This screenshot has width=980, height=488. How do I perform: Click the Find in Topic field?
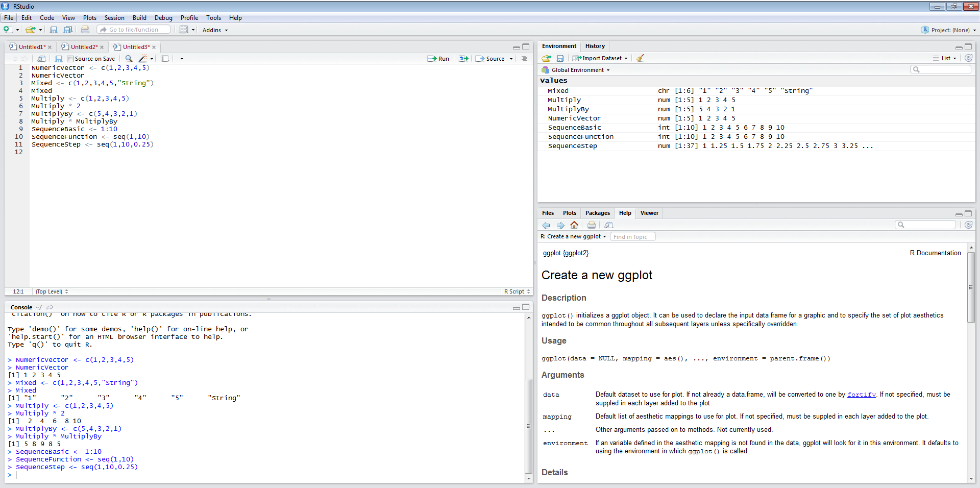632,236
